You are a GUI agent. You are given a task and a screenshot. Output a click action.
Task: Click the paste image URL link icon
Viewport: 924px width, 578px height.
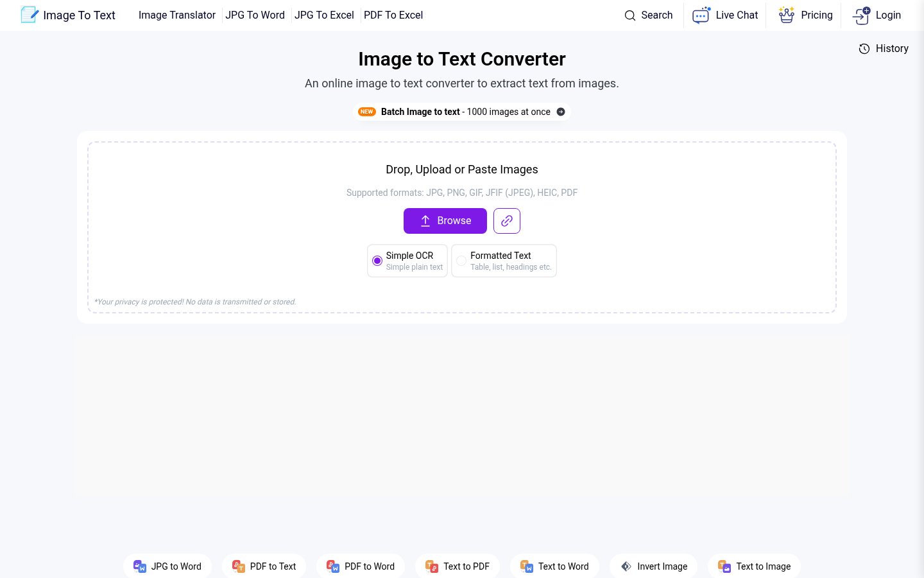click(507, 221)
